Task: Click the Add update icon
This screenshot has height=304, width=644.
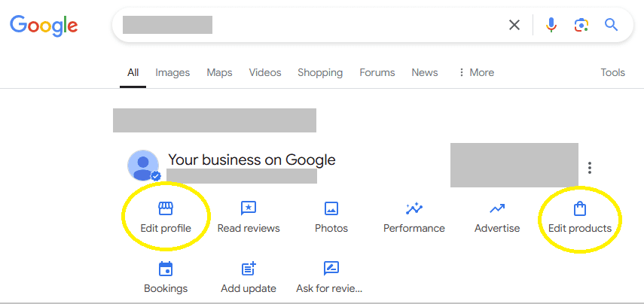Action: click(249, 269)
